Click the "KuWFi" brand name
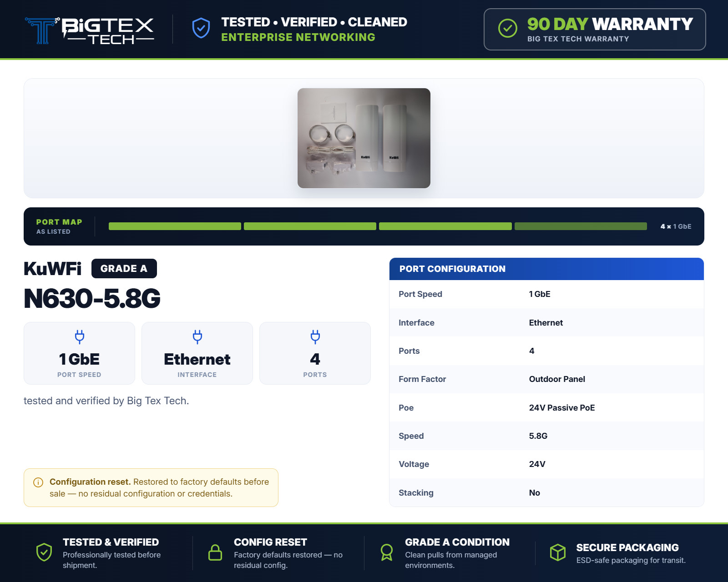The image size is (728, 582). point(53,269)
